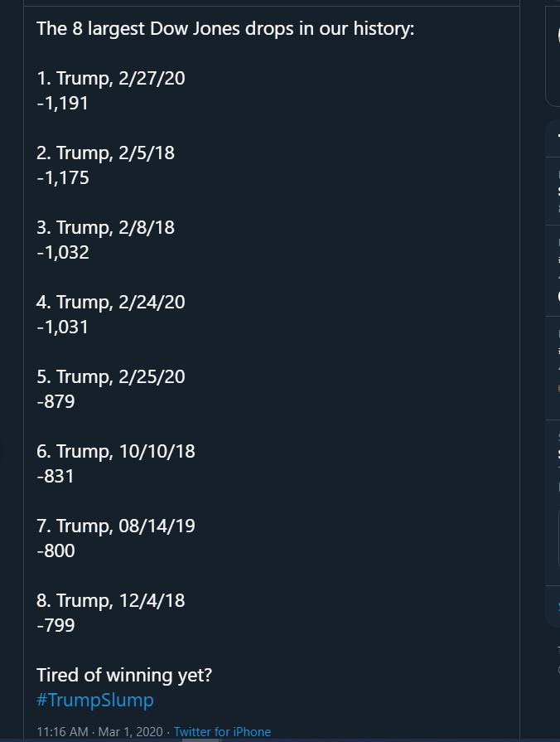This screenshot has width=560, height=742.
Task: Click the -879 value
Action: point(56,401)
